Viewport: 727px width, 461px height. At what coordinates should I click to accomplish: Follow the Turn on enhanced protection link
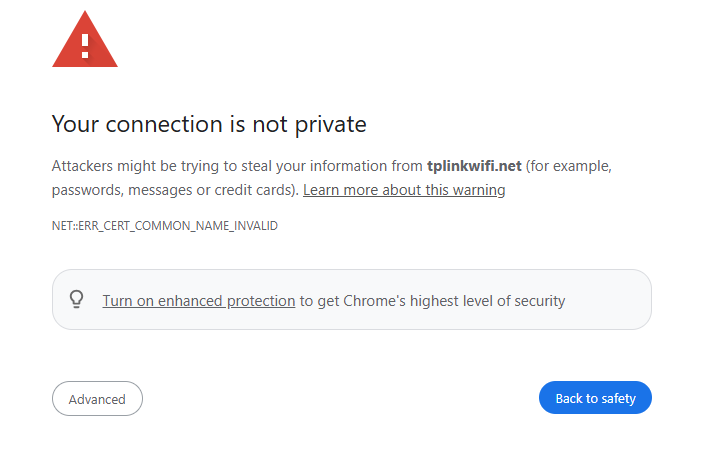199,301
